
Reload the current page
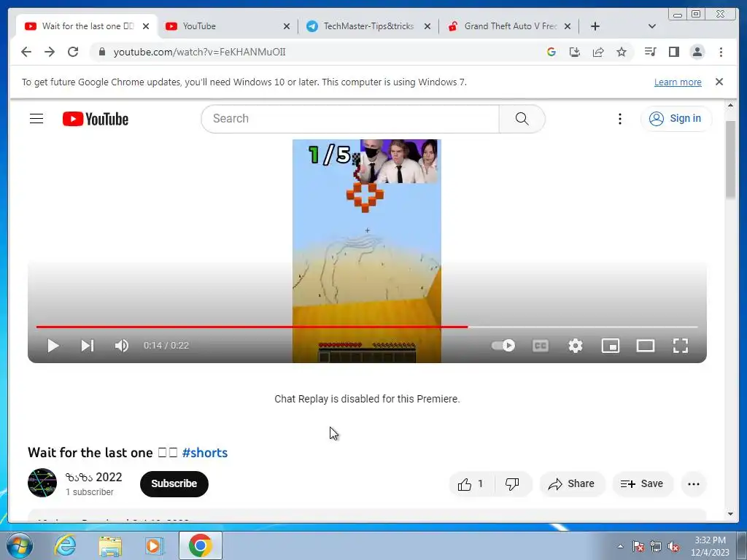(x=73, y=52)
